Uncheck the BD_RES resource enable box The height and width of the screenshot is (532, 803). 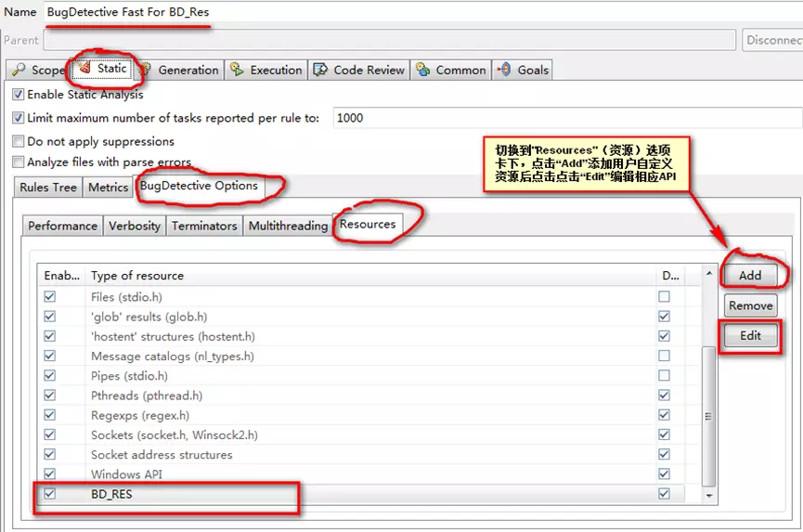(x=50, y=494)
